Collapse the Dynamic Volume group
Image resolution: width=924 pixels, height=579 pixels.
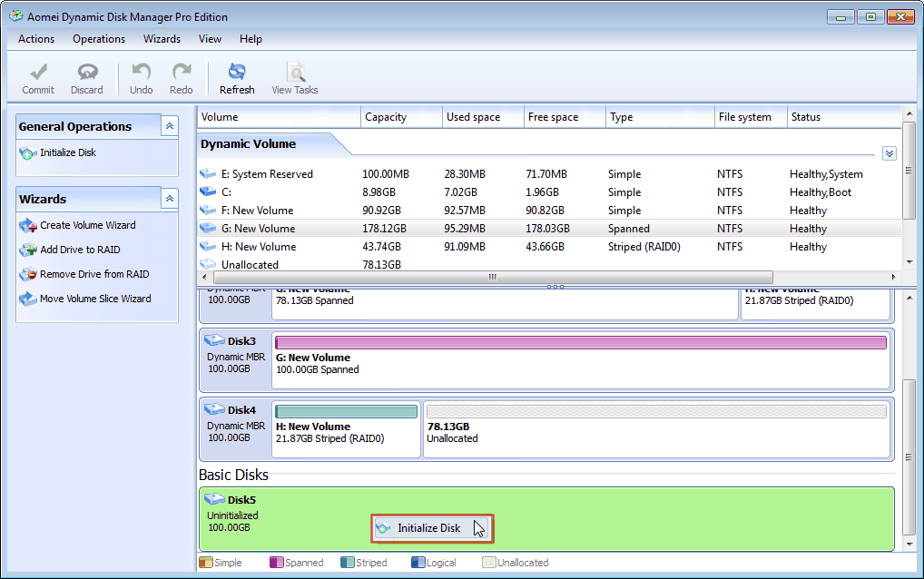(889, 153)
